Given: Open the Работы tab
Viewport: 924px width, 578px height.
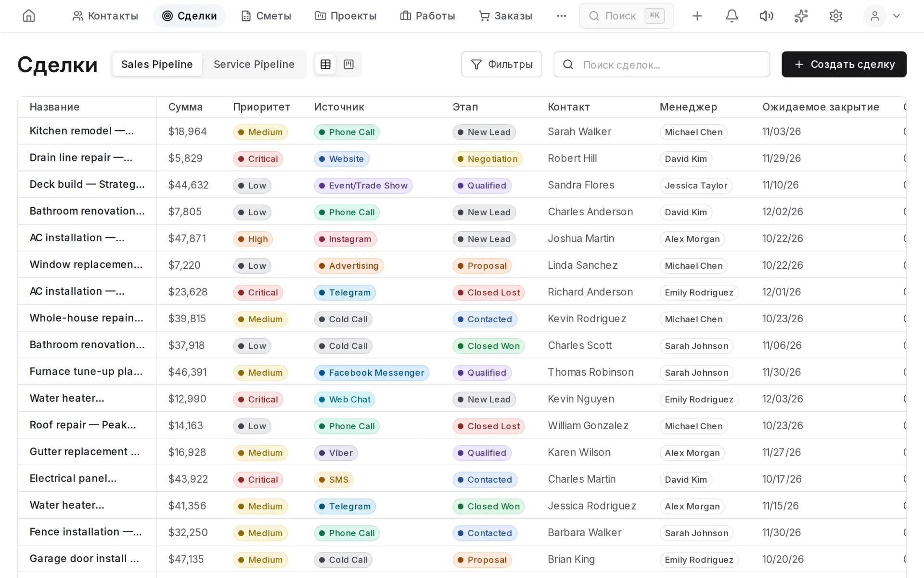Looking at the screenshot, I should pos(427,16).
